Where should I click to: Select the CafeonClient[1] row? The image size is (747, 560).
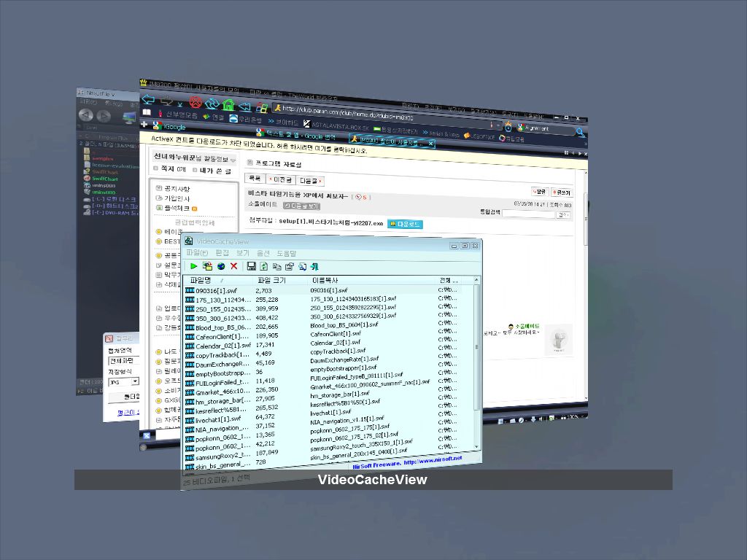tap(322, 335)
